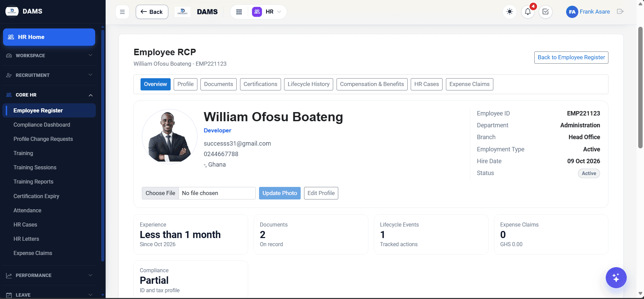Viewport: 644px width, 299px height.
Task: Open the Expense Claims tab
Action: click(x=469, y=84)
